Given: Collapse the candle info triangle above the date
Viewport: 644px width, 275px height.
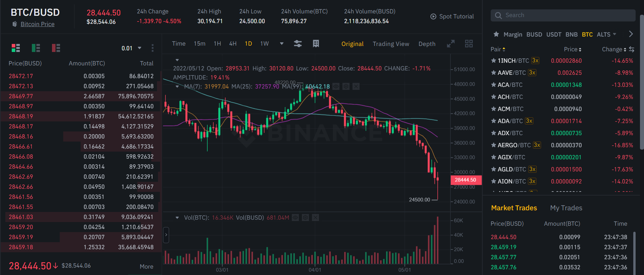Looking at the screenshot, I should [x=177, y=60].
